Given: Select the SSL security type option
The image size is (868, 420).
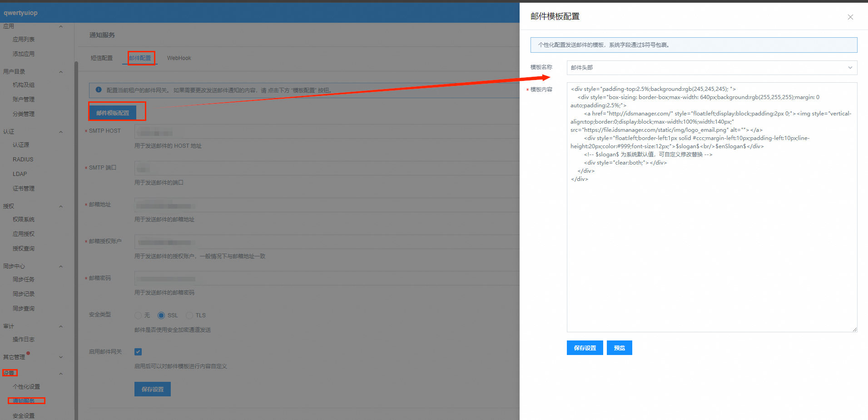Looking at the screenshot, I should [161, 315].
